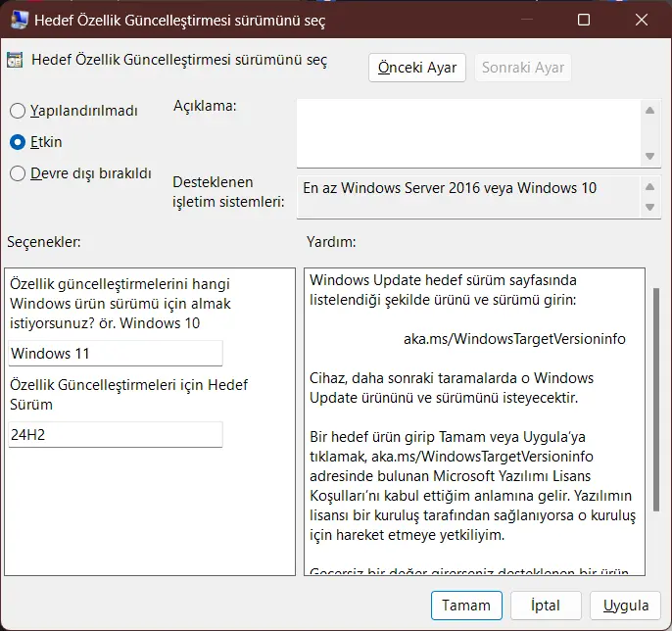The image size is (672, 631).
Task: Click supported OS box up scroll arrow
Action: pyautogui.click(x=650, y=187)
